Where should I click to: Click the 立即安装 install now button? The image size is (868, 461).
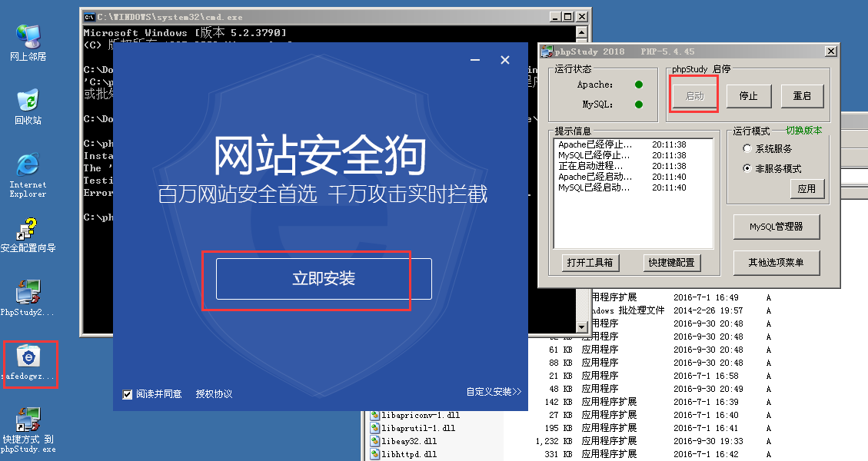pyautogui.click(x=324, y=279)
